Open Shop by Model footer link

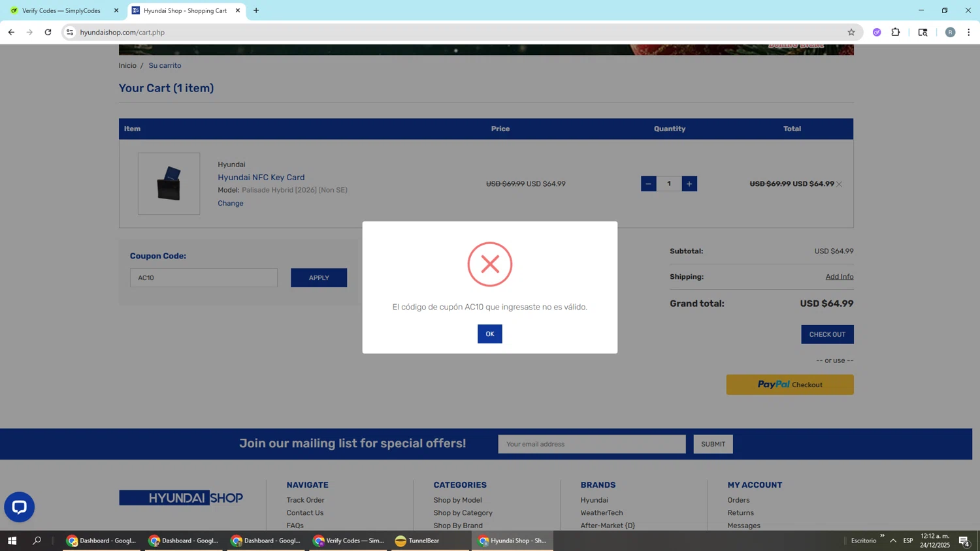point(457,500)
